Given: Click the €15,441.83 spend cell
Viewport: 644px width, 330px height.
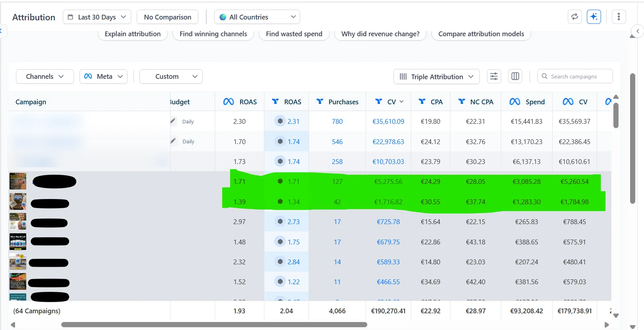Looking at the screenshot, I should [526, 121].
